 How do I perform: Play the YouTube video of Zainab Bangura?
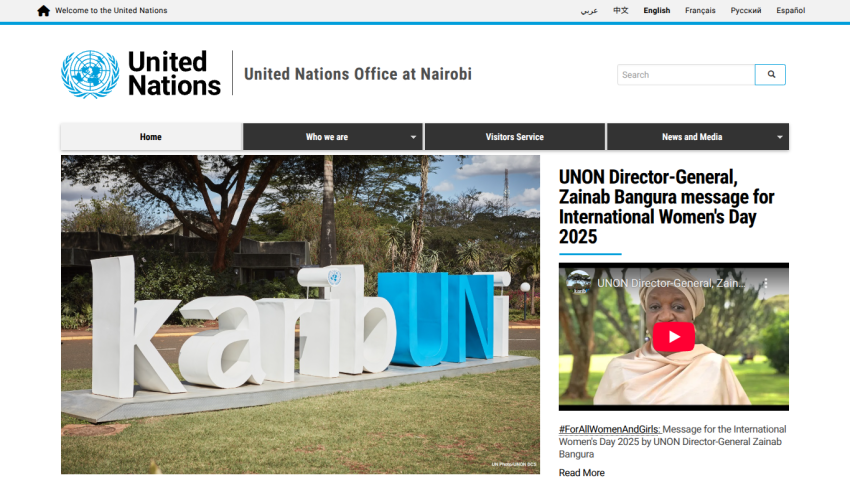[x=674, y=337]
